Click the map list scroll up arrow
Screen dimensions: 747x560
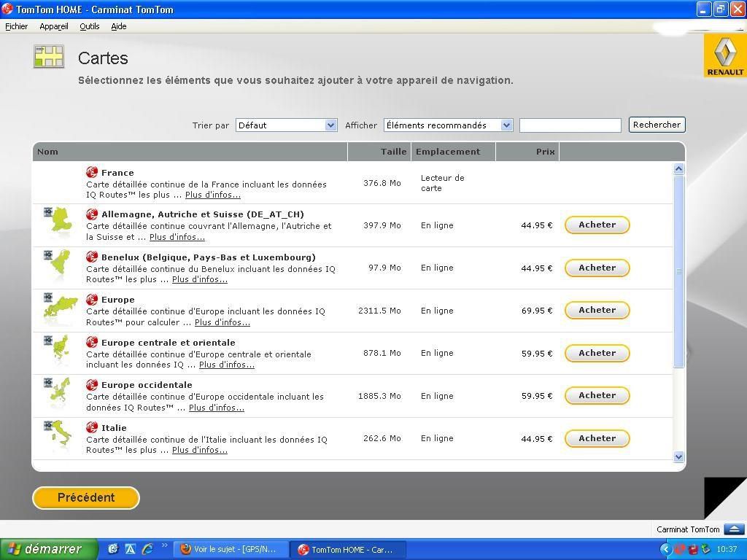click(x=679, y=168)
